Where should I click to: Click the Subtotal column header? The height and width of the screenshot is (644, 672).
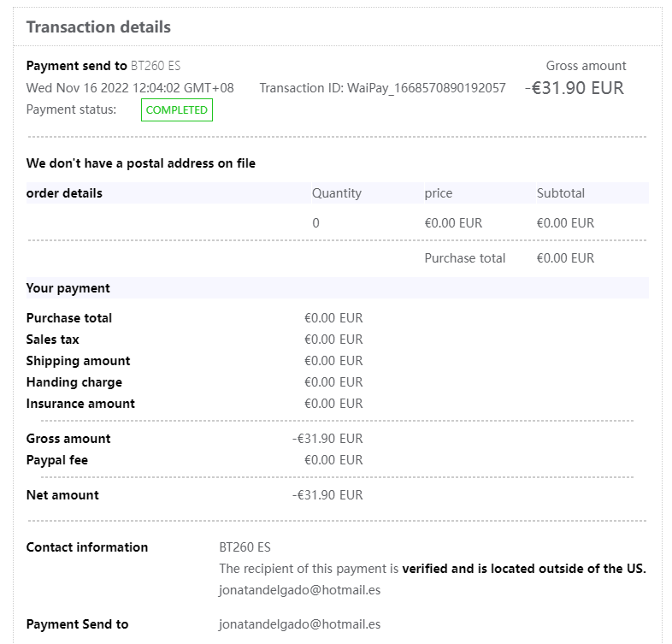560,193
